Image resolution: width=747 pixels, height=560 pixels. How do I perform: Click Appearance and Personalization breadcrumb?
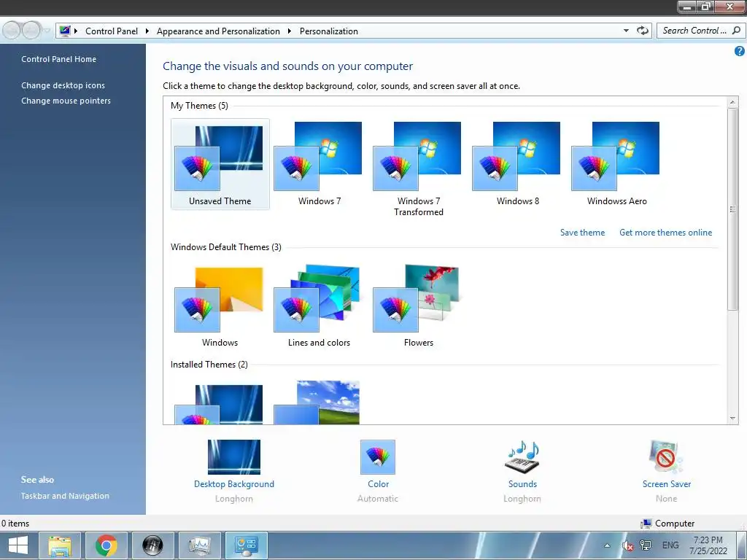pyautogui.click(x=218, y=31)
